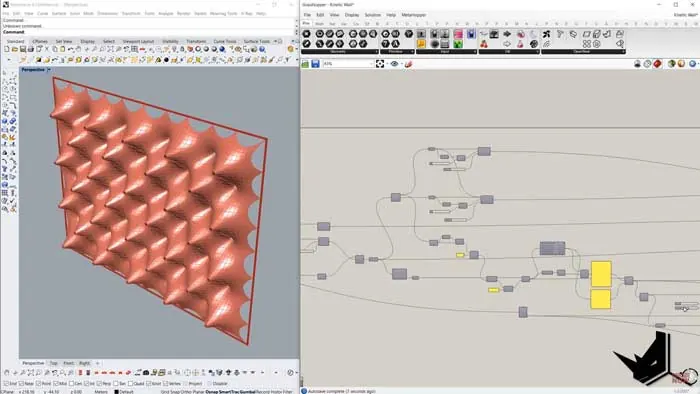This screenshot has height=394, width=700.
Task: Switch to the Top viewport tab
Action: tap(54, 363)
